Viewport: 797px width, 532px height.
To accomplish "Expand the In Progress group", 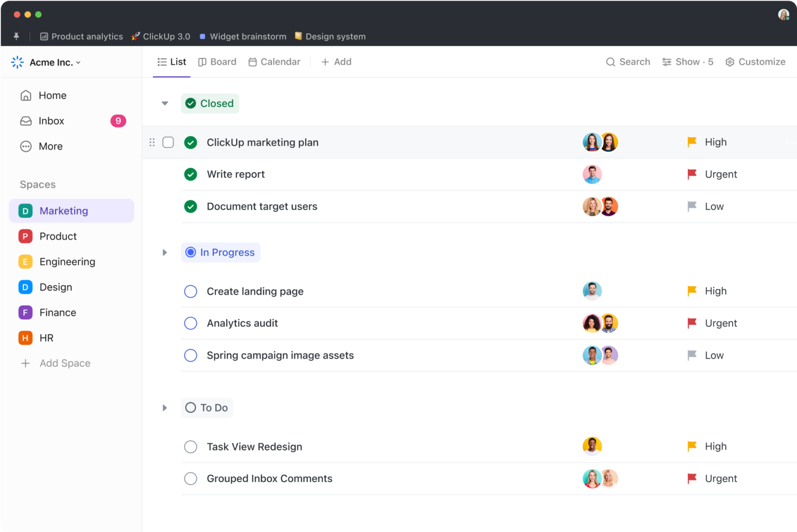I will pos(164,252).
